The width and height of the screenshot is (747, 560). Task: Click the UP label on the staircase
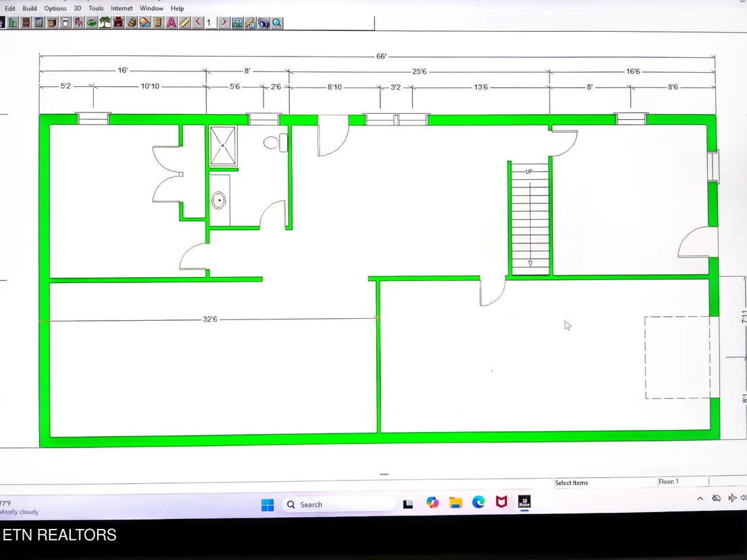pyautogui.click(x=529, y=171)
